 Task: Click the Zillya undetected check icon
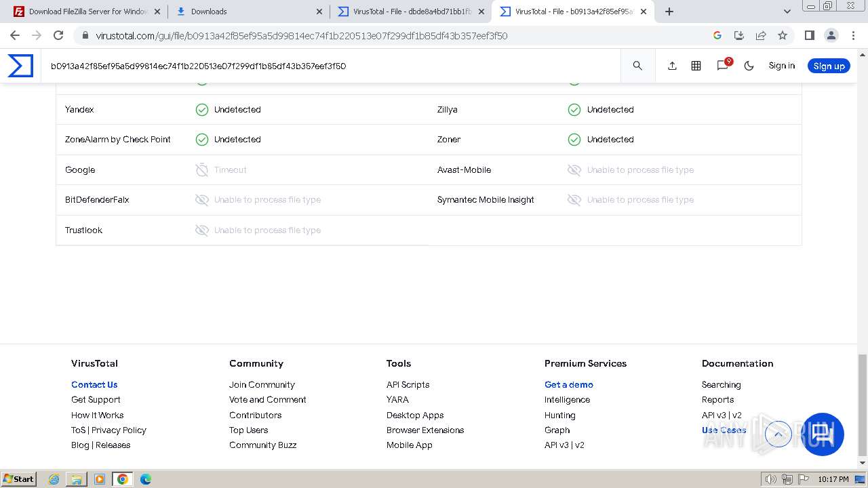tap(574, 110)
